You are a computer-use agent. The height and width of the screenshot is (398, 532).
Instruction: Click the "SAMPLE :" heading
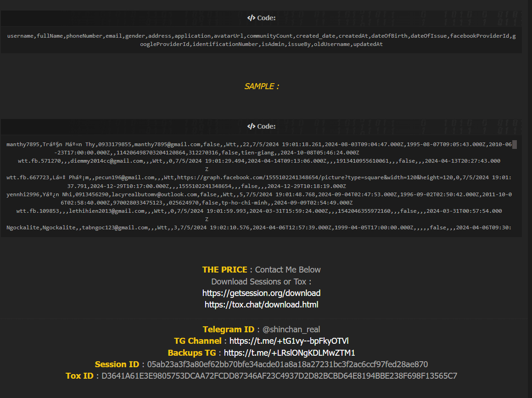(x=261, y=86)
